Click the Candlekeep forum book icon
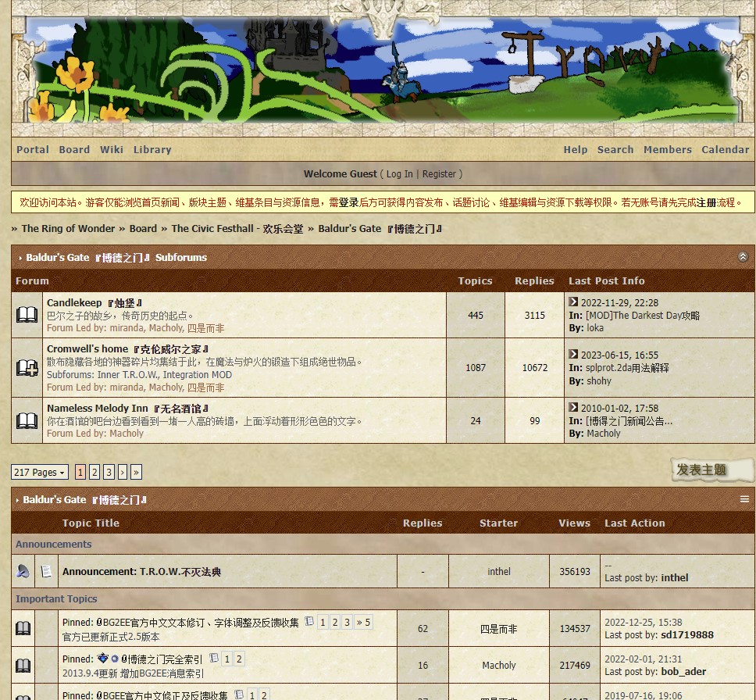 tap(27, 315)
